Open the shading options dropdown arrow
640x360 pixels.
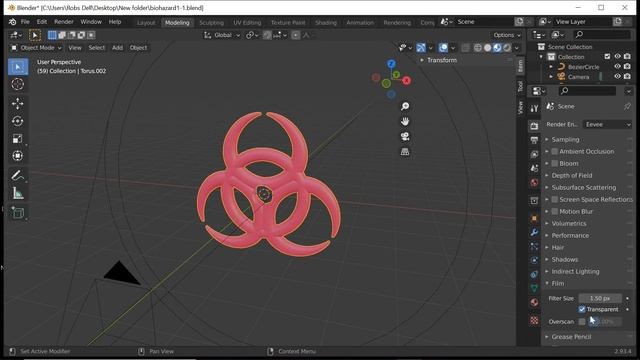[x=517, y=48]
